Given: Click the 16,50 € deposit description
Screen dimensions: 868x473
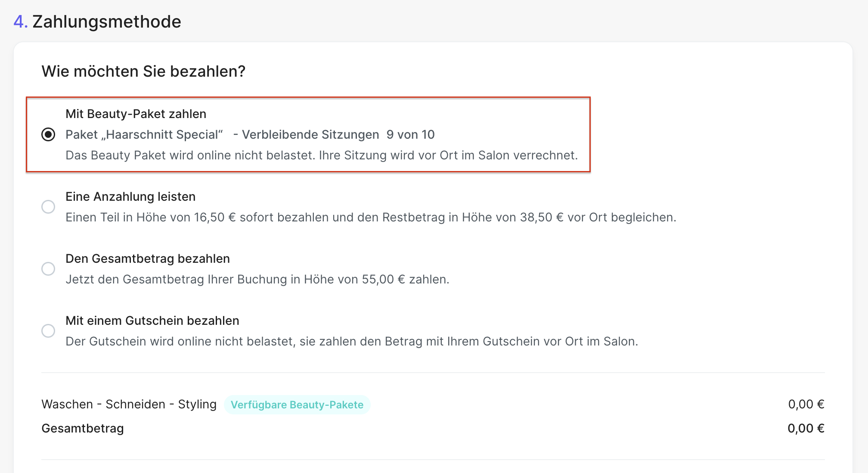Looking at the screenshot, I should (371, 217).
